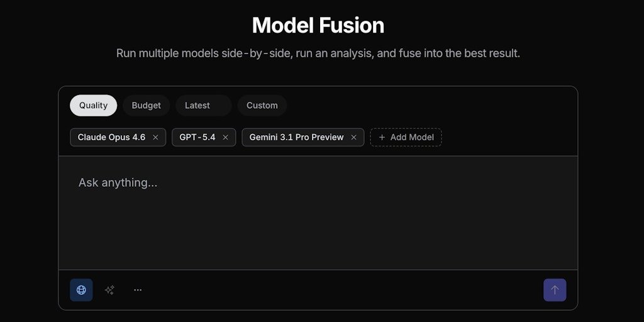The image size is (644, 322).
Task: Choose the Latest preset
Action: tap(197, 106)
